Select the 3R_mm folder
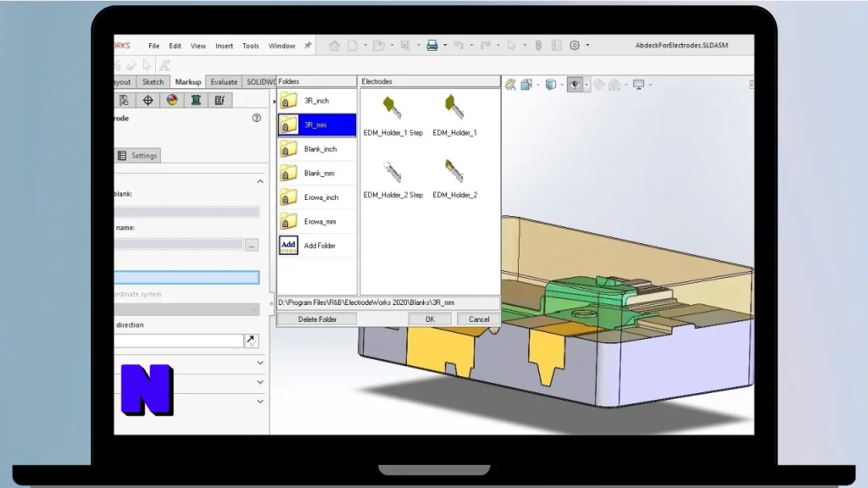Image resolution: width=868 pixels, height=488 pixels. coord(317,125)
